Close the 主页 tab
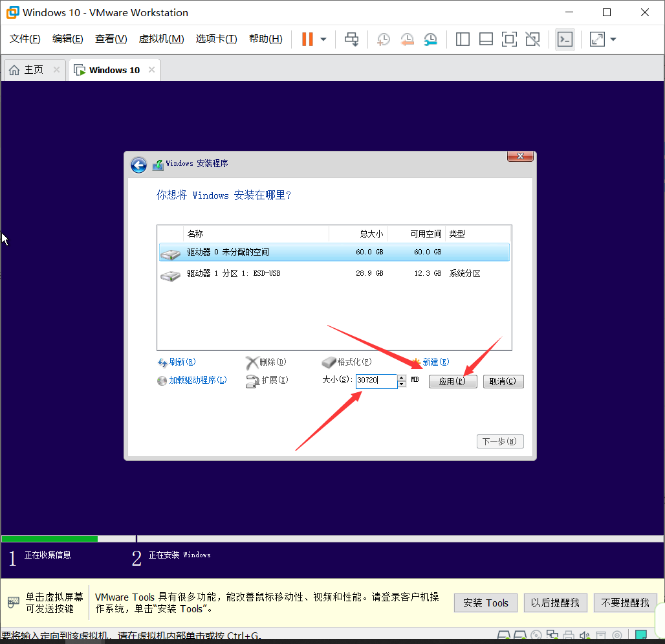The width and height of the screenshot is (665, 644). (56, 69)
